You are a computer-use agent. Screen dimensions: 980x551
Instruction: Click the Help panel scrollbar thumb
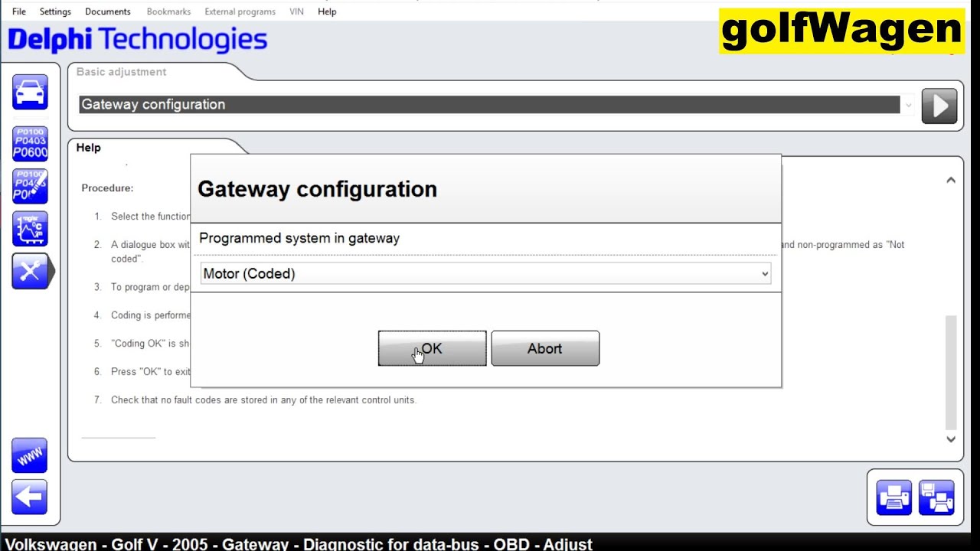[x=951, y=372]
